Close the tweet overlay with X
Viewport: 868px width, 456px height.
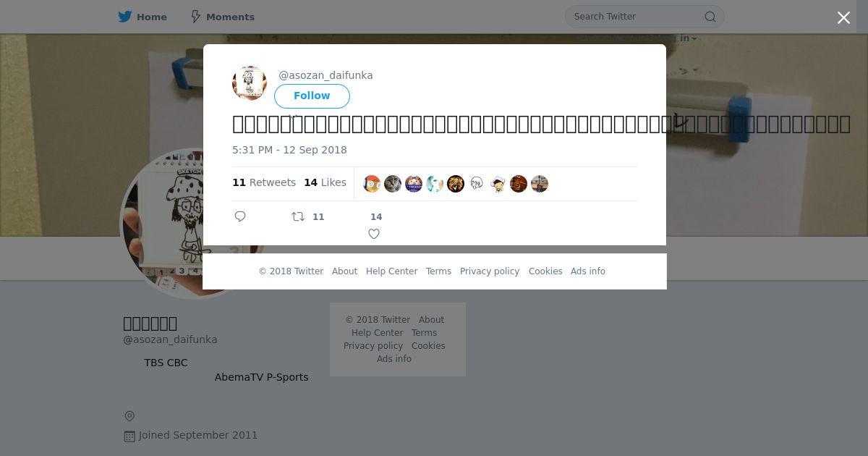coord(843,17)
